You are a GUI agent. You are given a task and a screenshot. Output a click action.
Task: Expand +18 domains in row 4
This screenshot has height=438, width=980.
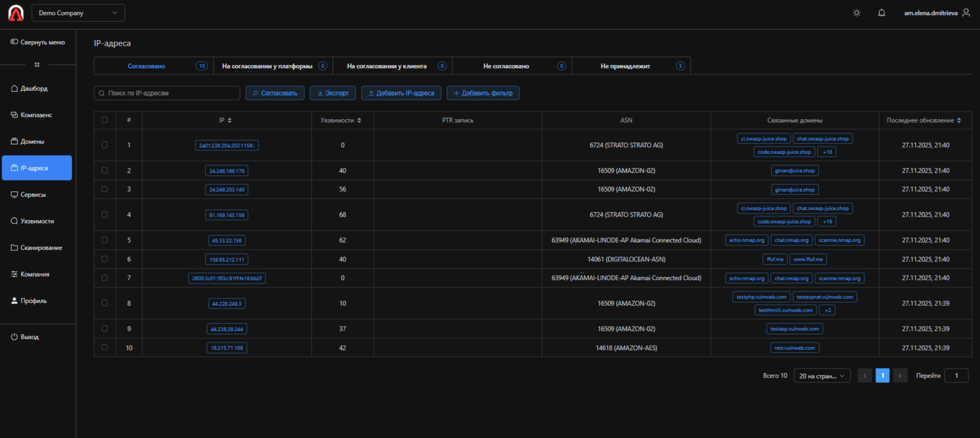coord(827,221)
